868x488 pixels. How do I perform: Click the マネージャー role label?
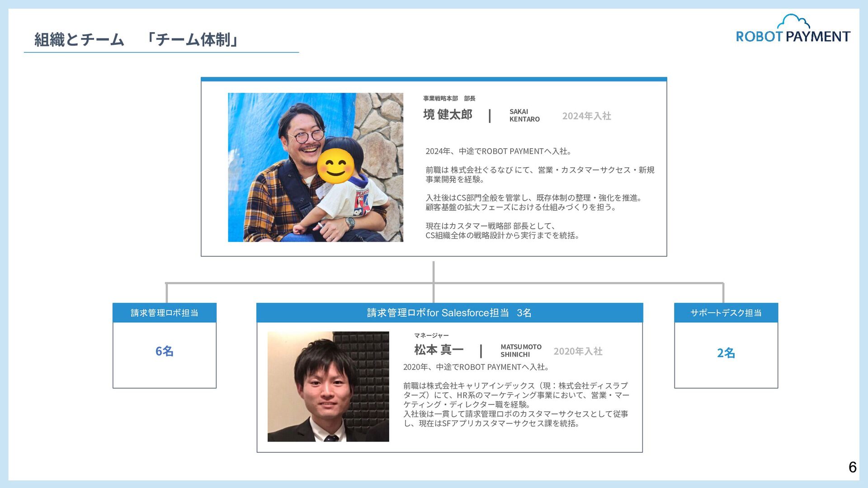[431, 336]
